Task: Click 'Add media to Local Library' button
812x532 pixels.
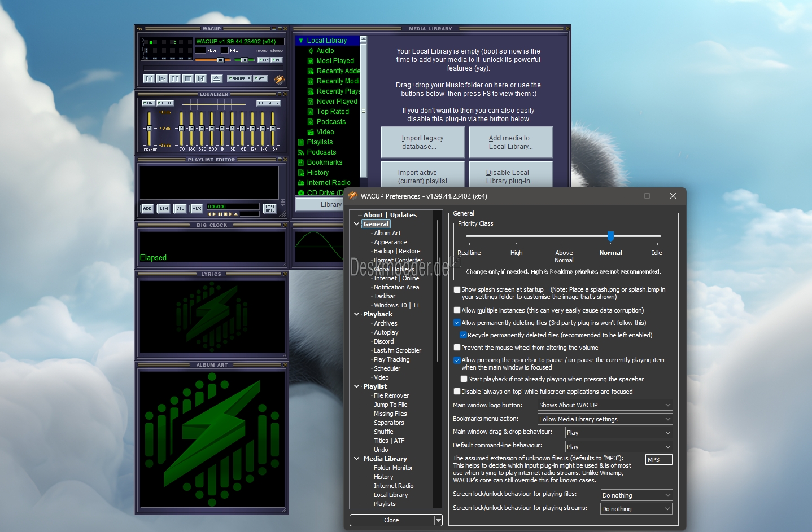Action: (510, 142)
